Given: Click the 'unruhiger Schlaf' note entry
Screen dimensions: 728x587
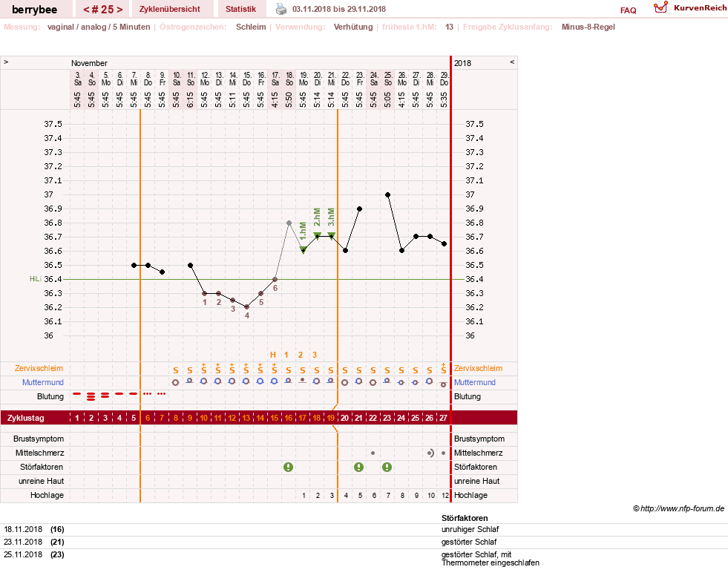Looking at the screenshot, I should coord(470,529).
